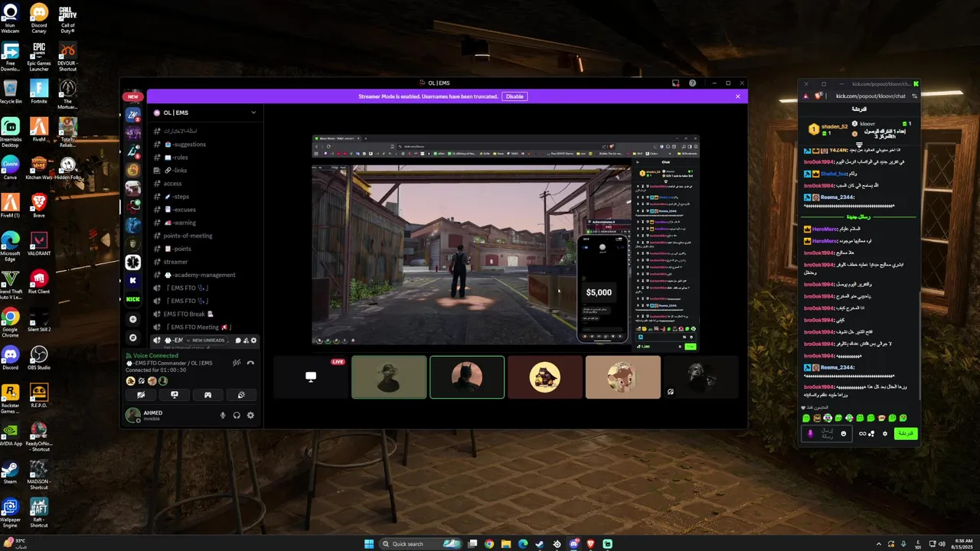Image resolution: width=980 pixels, height=551 pixels.
Task: Expand the OL | EMS server menu
Action: pos(253,112)
